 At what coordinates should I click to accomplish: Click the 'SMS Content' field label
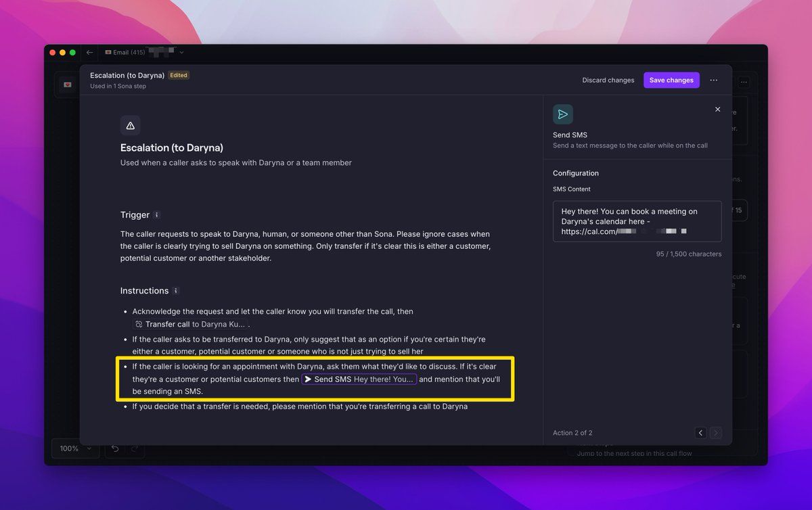572,189
